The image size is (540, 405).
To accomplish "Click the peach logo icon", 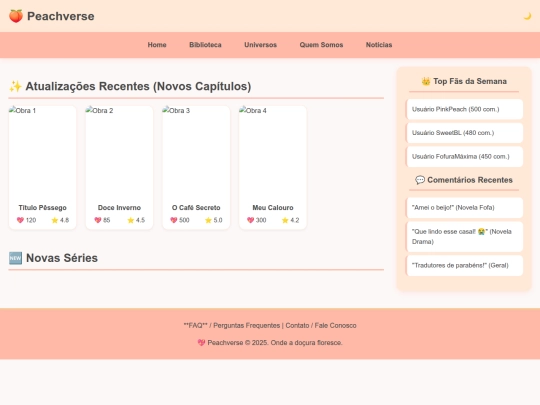I will point(16,16).
